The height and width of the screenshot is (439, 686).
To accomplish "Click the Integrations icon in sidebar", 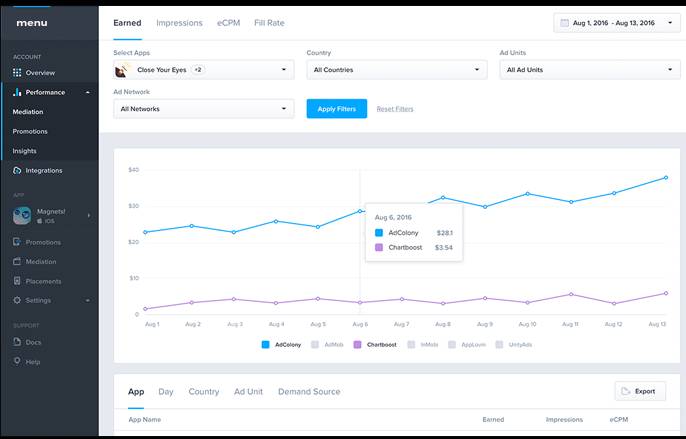I will (17, 171).
